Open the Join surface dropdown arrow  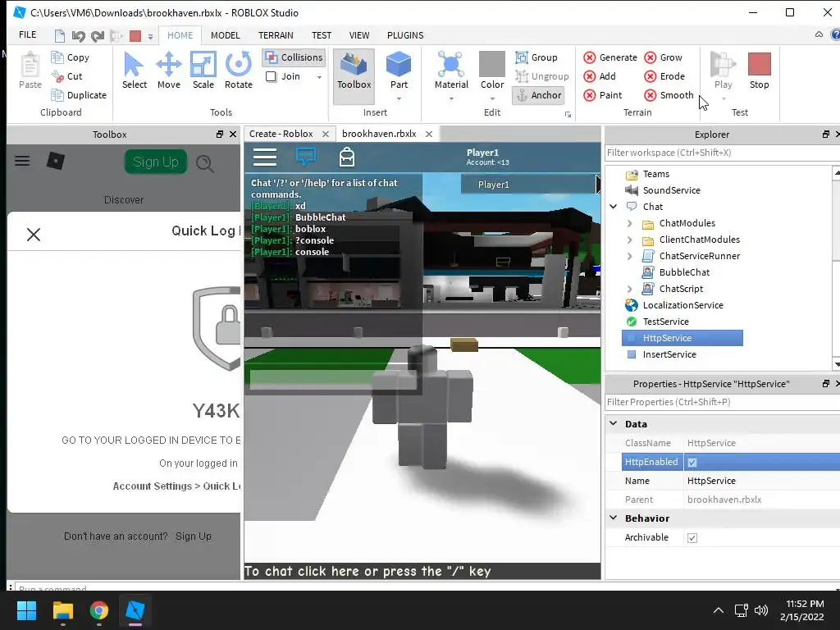(319, 77)
